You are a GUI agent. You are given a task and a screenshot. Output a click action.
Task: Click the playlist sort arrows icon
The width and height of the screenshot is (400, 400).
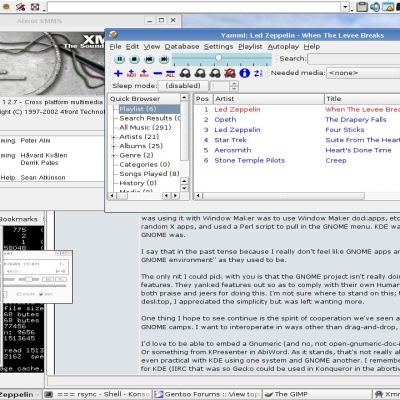tap(258, 73)
